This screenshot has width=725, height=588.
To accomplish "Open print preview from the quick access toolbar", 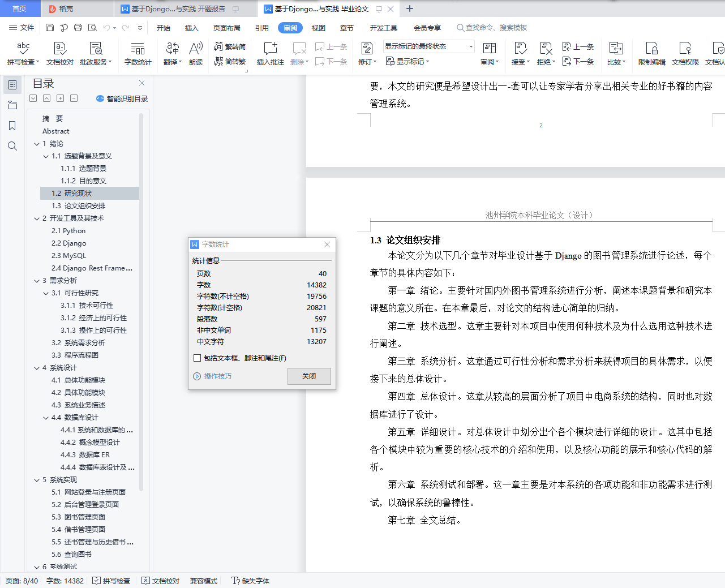I will 92,27.
